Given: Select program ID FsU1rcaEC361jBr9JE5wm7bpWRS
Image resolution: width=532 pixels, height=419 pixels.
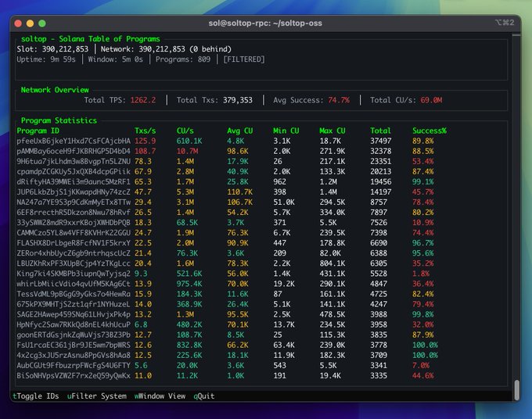Looking at the screenshot, I should point(74,345).
